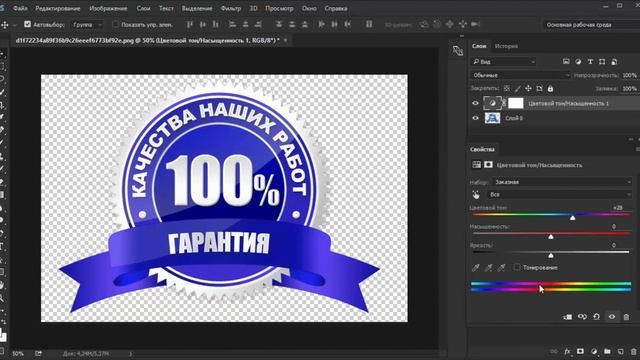Filter layers by pixel layer icon
Screen dimensions: 640x360
[566, 62]
